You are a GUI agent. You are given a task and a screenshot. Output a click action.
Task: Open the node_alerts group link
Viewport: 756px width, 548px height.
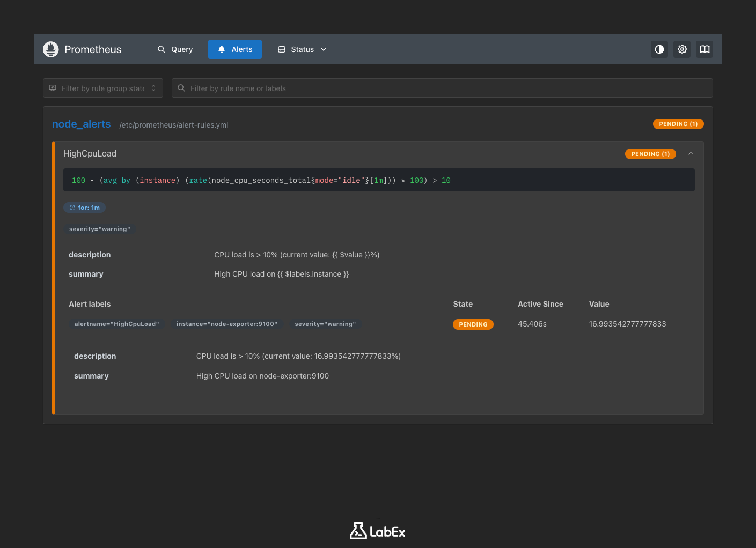pos(81,124)
